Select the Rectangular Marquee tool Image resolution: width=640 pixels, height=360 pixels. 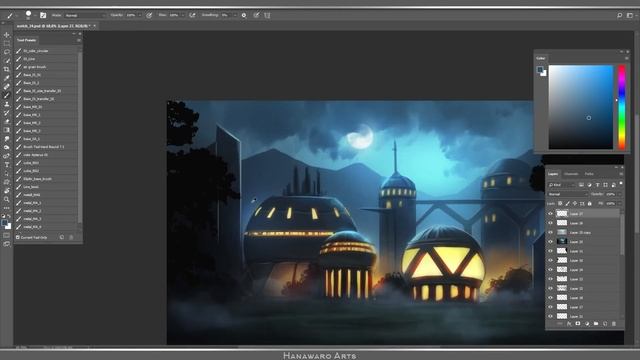7,44
